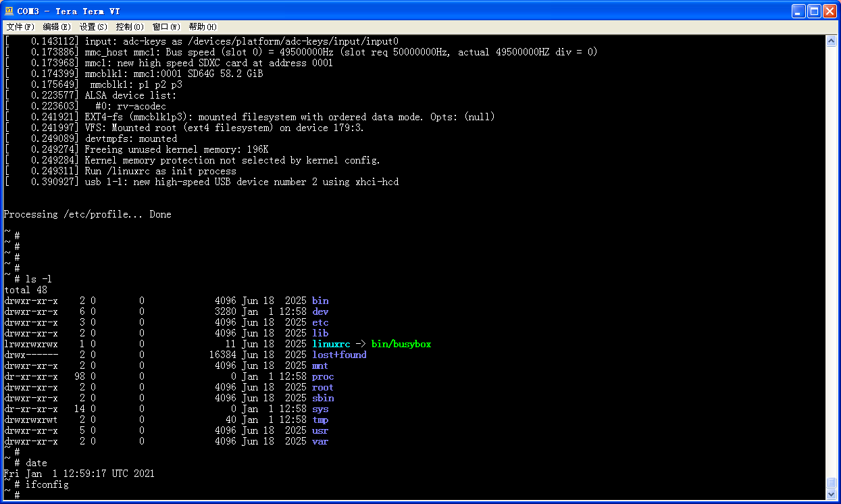Click the 'drwxrwxrwt' permissions of tmp
The image size is (841, 504).
coord(31,420)
